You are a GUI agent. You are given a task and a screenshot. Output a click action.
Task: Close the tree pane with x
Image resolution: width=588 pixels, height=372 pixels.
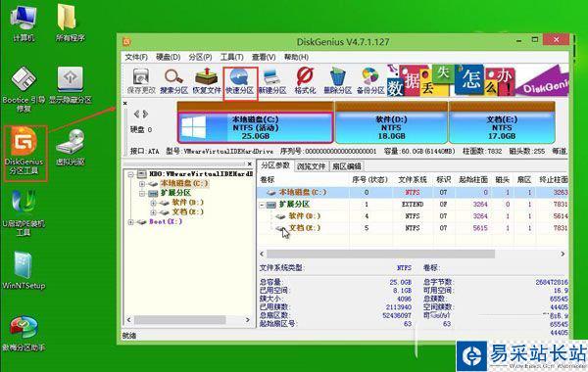[250, 163]
